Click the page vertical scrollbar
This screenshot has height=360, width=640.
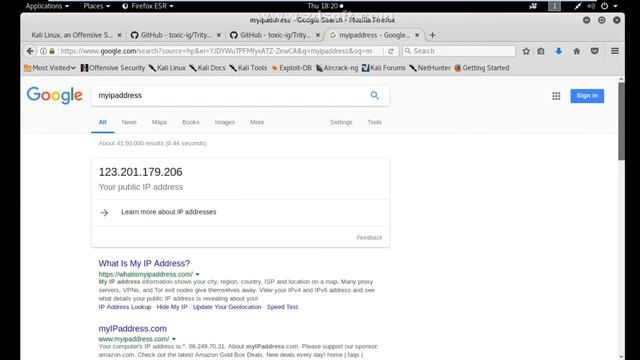pos(621,122)
